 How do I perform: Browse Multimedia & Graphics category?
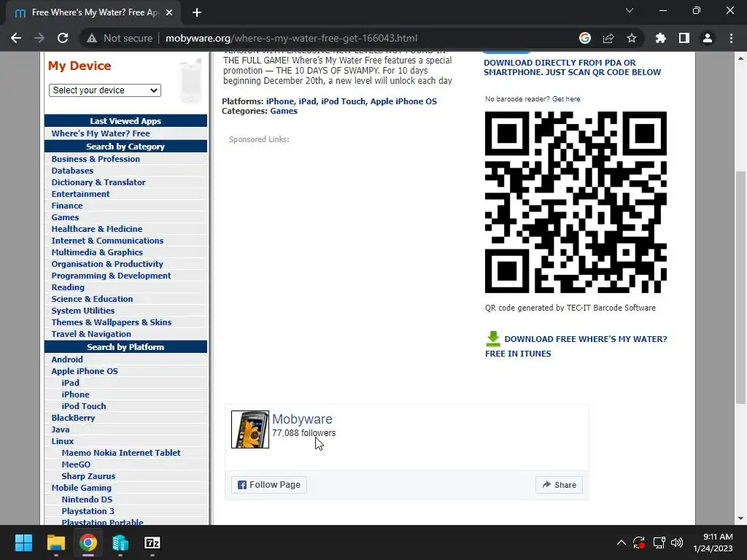coord(97,252)
